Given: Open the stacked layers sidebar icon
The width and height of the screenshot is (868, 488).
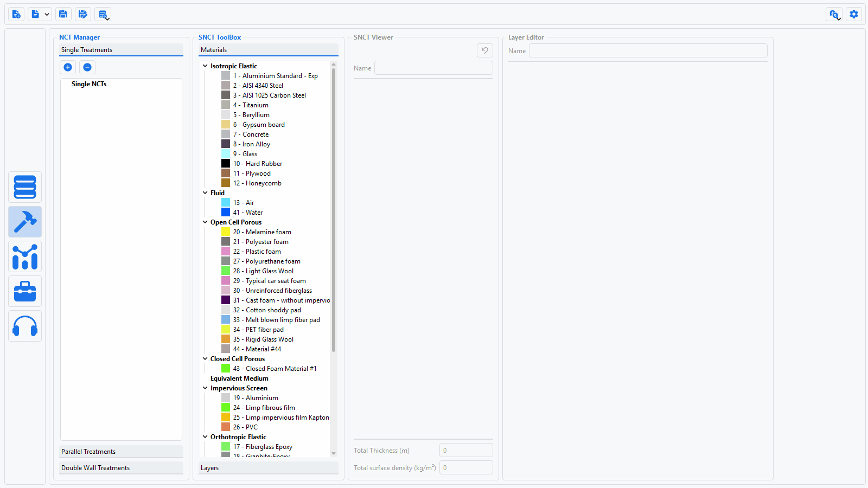Looking at the screenshot, I should (x=25, y=187).
